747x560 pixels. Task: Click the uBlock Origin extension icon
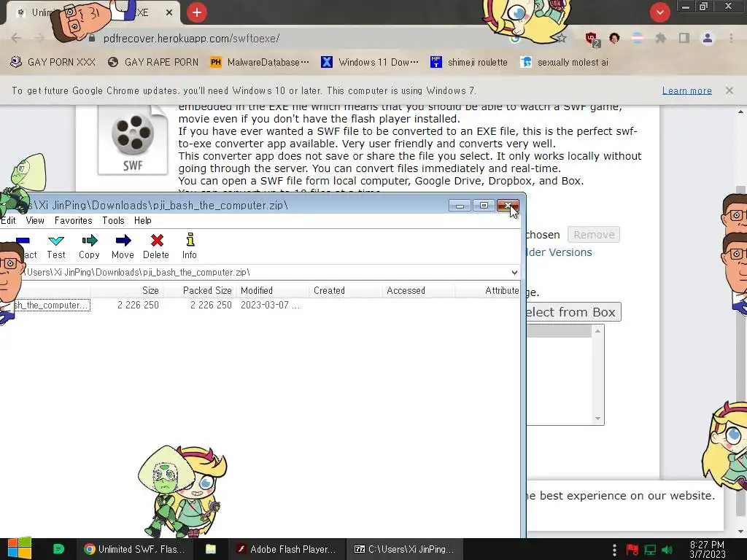click(592, 39)
